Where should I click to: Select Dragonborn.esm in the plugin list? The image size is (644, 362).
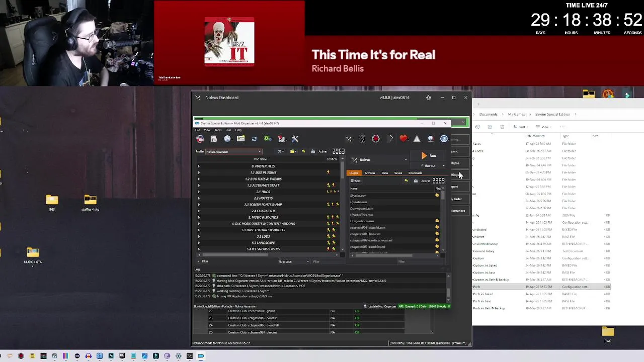click(362, 221)
